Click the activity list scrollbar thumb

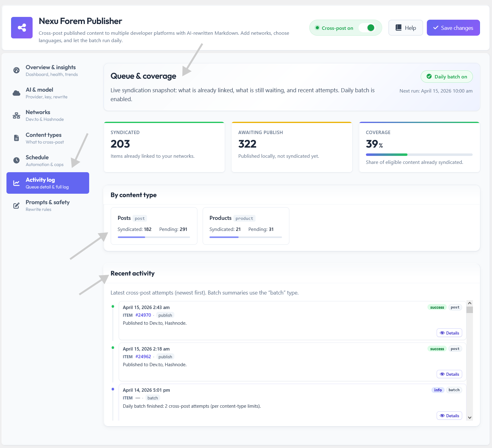[470, 310]
